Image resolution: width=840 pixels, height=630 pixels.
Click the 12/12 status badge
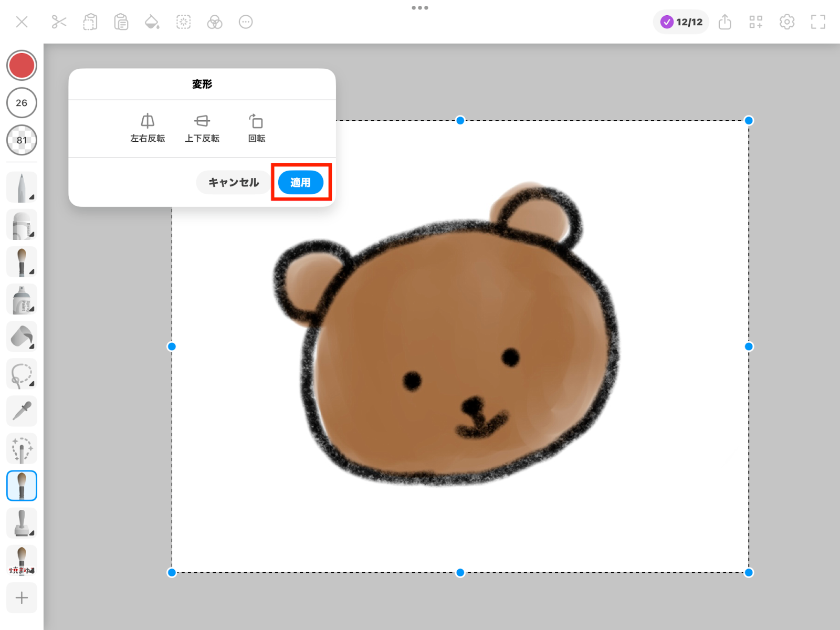681,22
